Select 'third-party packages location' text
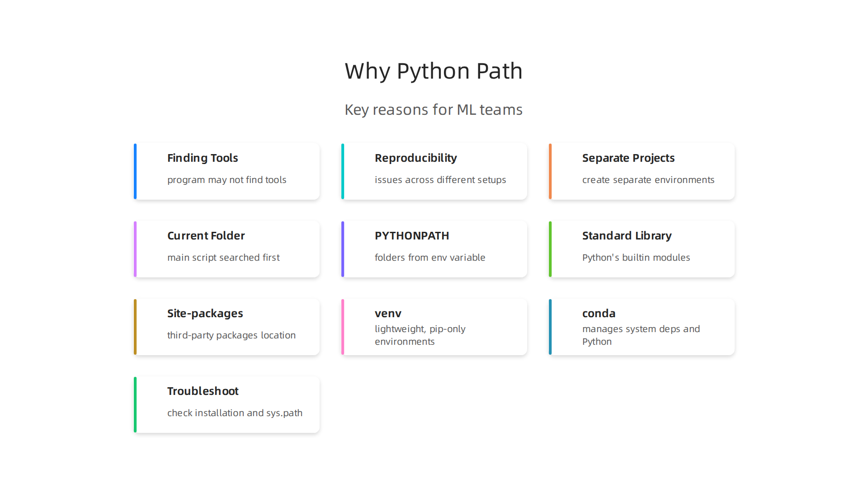Screen dimensions: 868x488 (x=231, y=335)
